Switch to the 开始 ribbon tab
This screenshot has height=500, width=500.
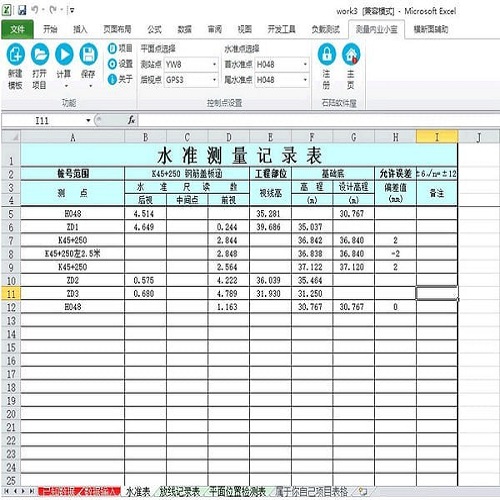(50, 29)
